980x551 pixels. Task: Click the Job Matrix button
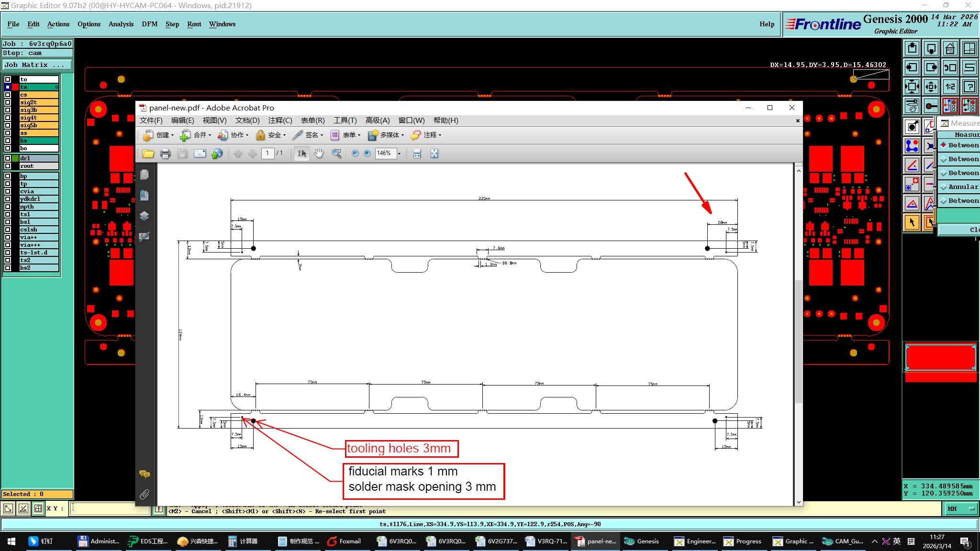(37, 65)
